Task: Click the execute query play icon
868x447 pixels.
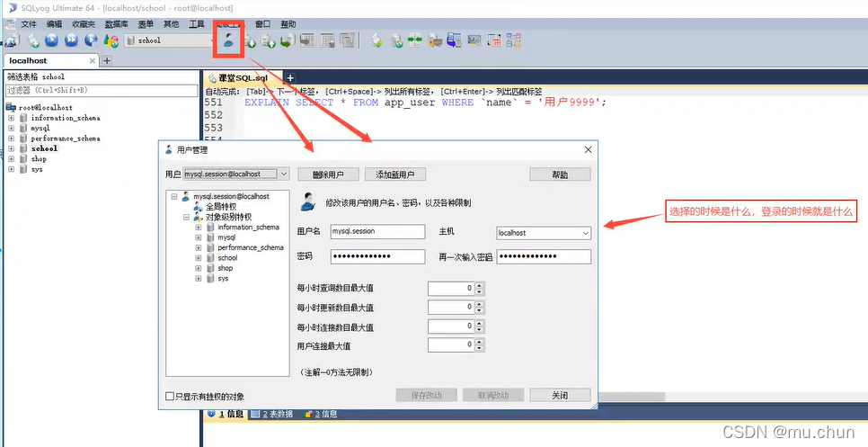Action: pyautogui.click(x=51, y=40)
